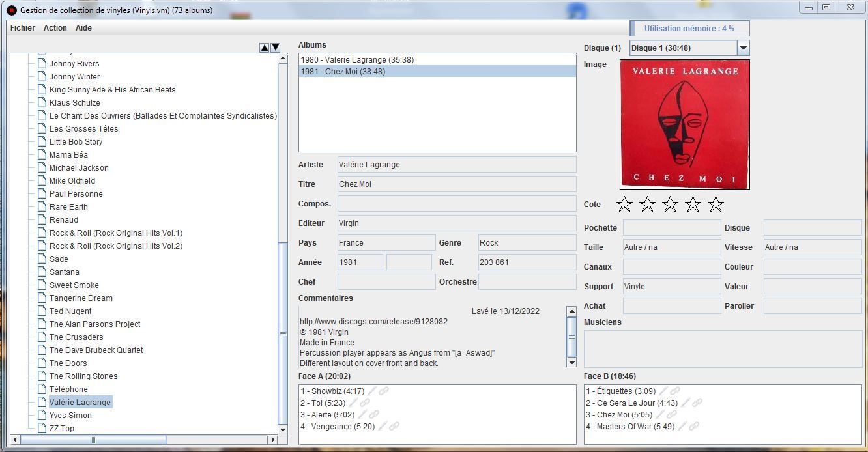Viewport: 868px width, 452px height.
Task: Open the Fichier menu
Action: tap(23, 28)
